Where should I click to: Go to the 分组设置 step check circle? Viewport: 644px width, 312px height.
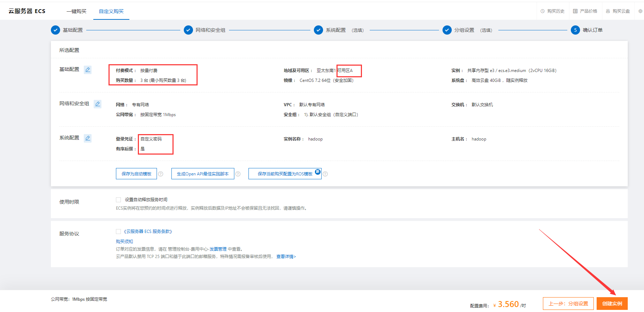[447, 30]
